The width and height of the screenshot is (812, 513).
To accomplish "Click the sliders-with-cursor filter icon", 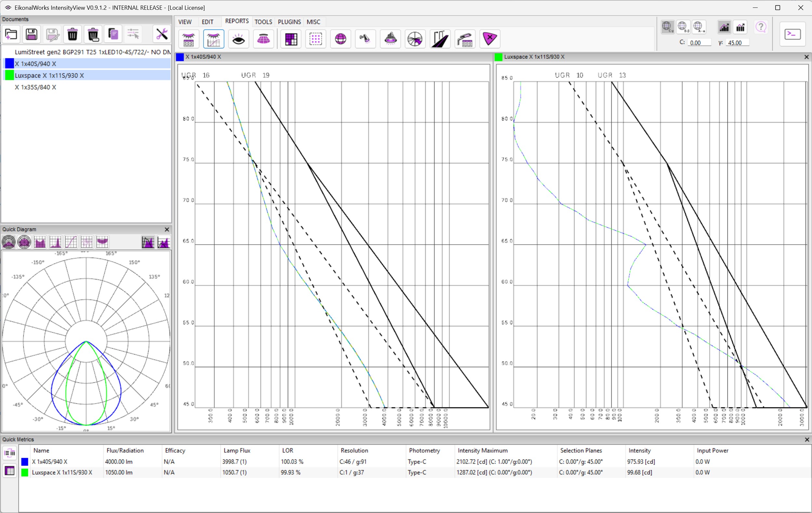I will click(134, 34).
